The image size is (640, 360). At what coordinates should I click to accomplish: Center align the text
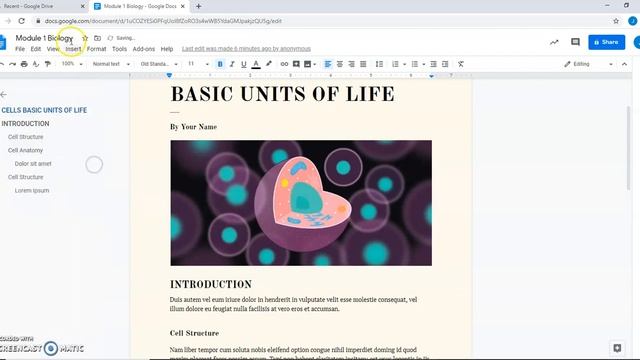[340, 64]
